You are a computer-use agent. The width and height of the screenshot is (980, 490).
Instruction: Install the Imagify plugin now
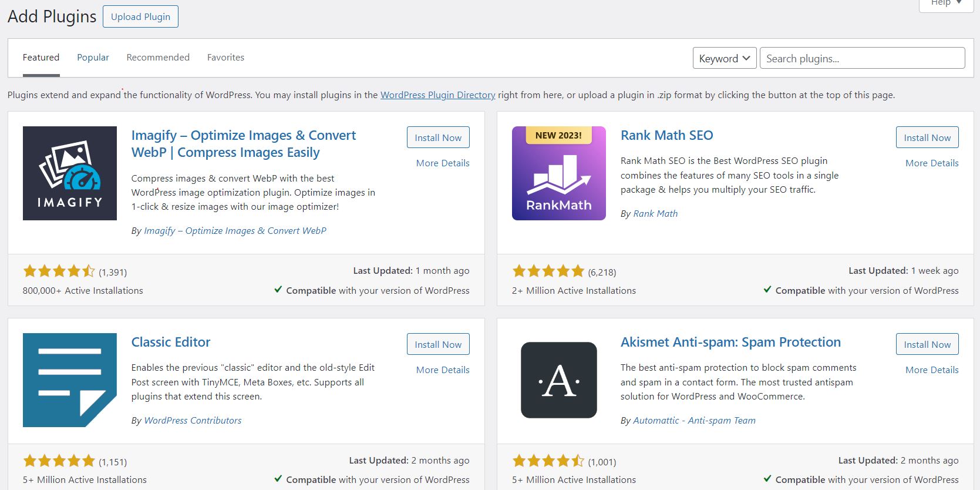438,137
